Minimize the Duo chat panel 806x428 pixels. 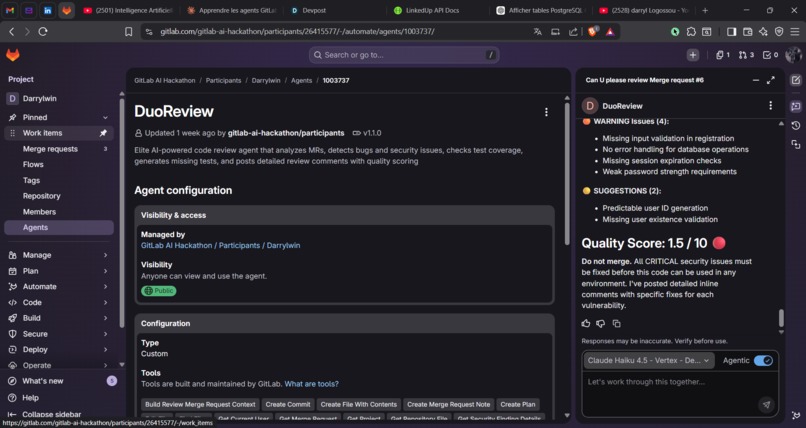tap(756, 80)
